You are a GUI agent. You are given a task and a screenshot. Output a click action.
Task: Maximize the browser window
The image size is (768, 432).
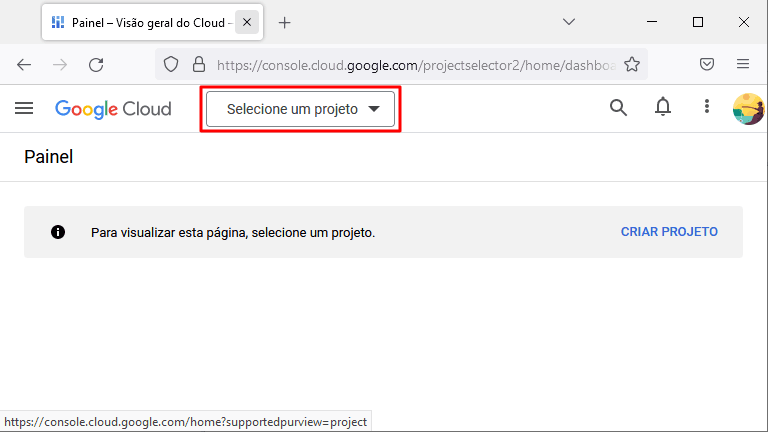tap(698, 22)
